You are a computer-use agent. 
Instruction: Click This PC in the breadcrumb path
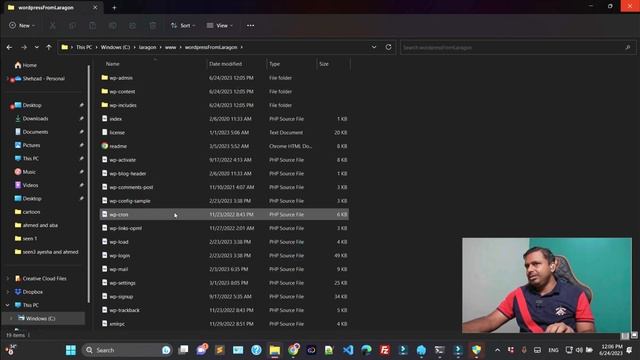click(x=84, y=47)
